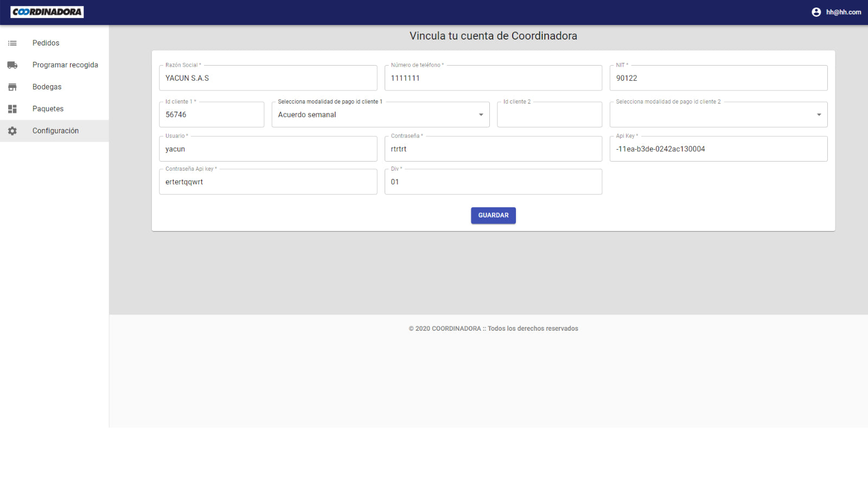Image resolution: width=868 pixels, height=488 pixels.
Task: Open the Programar recogida page
Action: [65, 65]
